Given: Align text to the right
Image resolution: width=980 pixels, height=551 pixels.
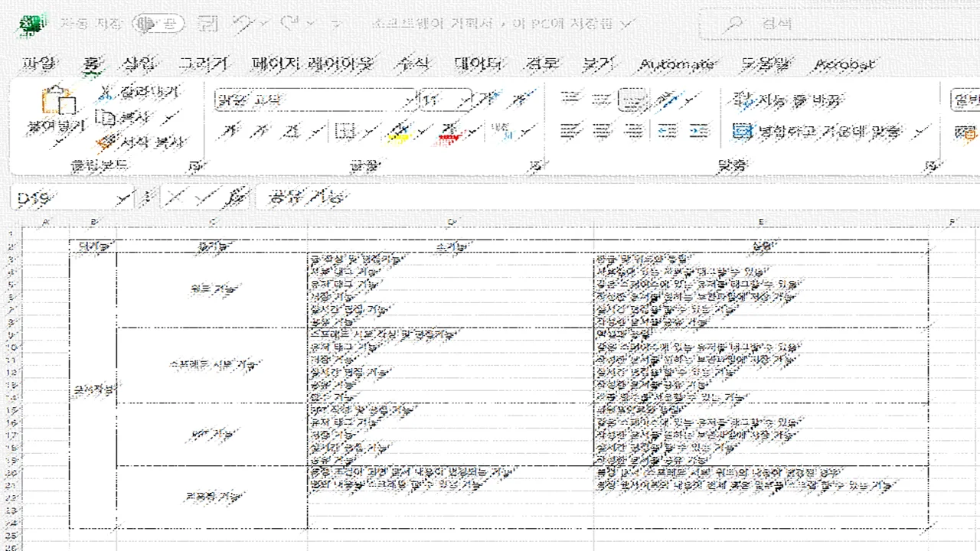Looking at the screenshot, I should 633,131.
